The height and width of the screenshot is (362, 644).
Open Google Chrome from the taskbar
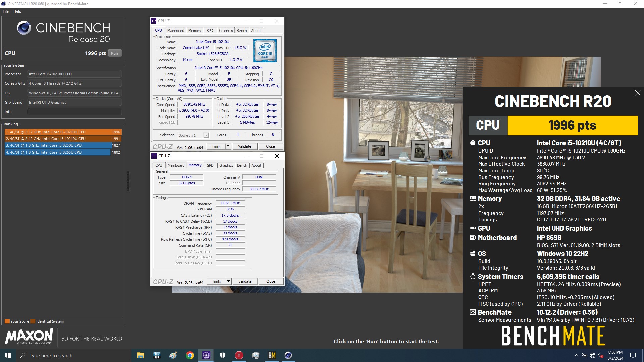coord(190,355)
